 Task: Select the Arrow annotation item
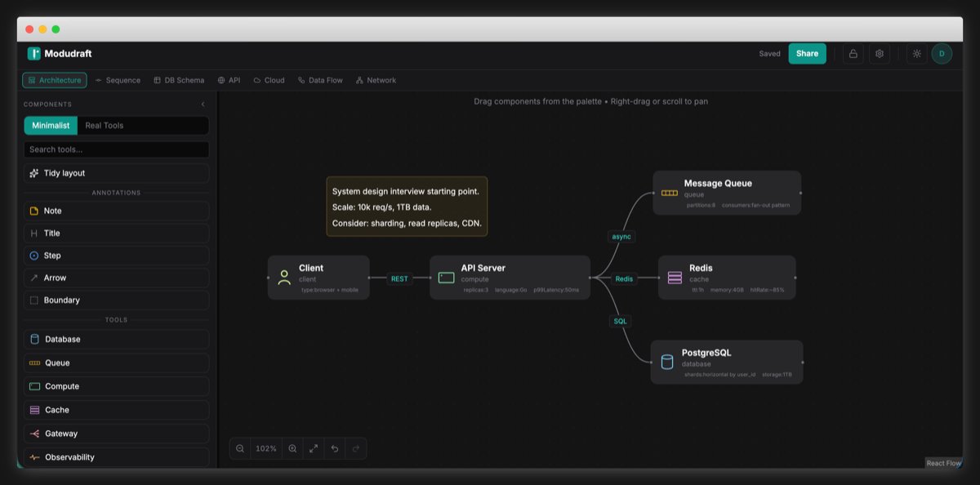(116, 278)
